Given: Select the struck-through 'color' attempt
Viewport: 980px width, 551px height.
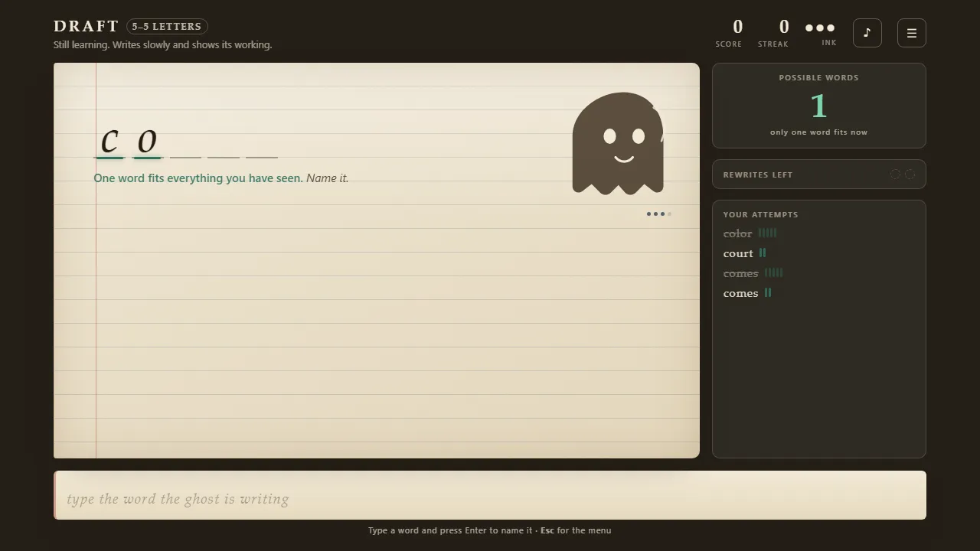Looking at the screenshot, I should pyautogui.click(x=738, y=233).
